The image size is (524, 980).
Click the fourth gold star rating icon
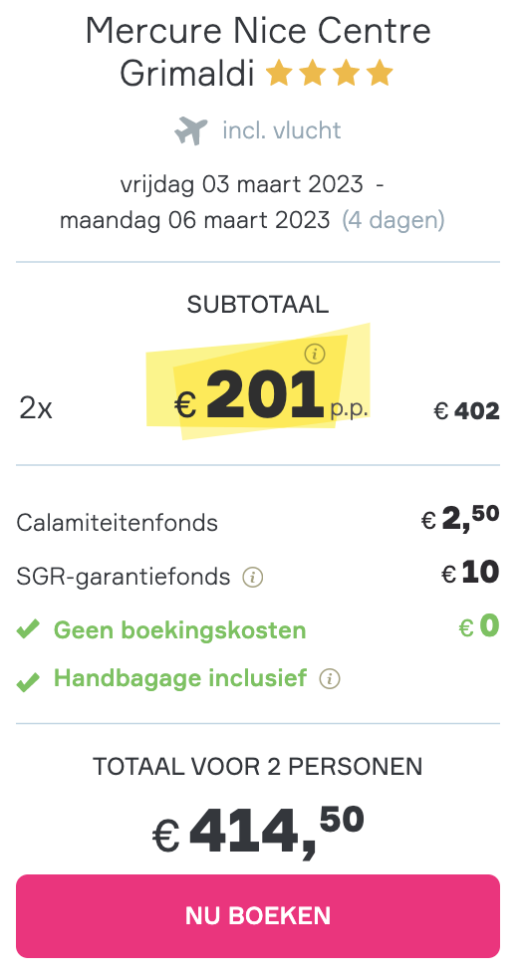coord(380,74)
